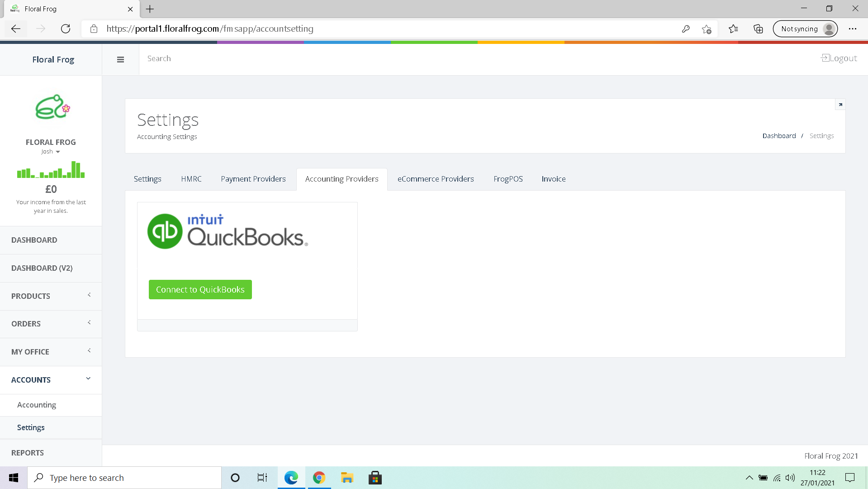Click the favorites star in address bar
This screenshot has height=489, width=868.
pyautogui.click(x=707, y=29)
